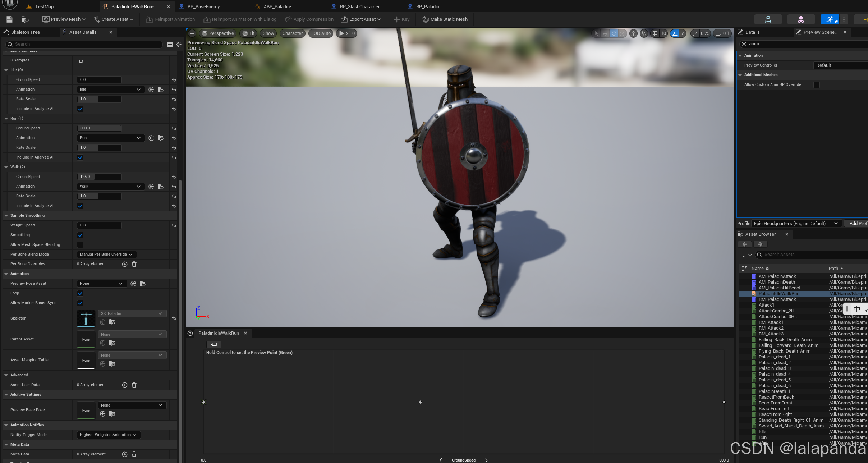Open Asset Details settings gear icon
Screen dimensions: 868x463
[x=179, y=45]
